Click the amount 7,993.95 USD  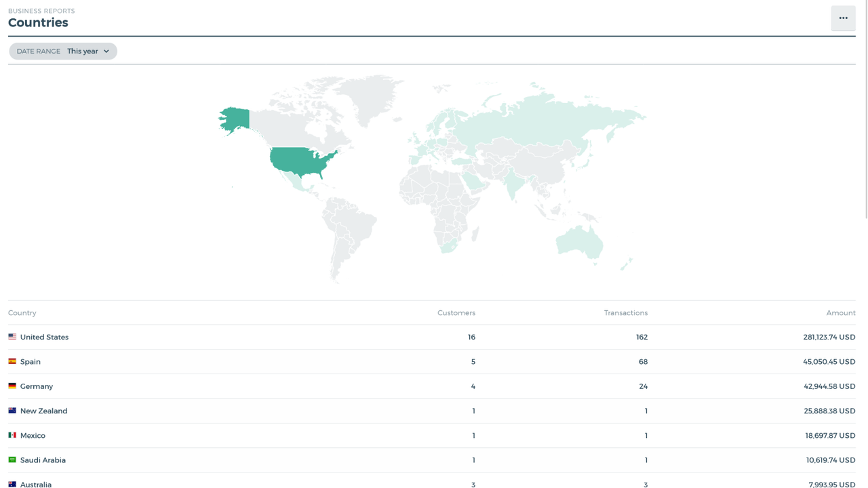coord(832,484)
